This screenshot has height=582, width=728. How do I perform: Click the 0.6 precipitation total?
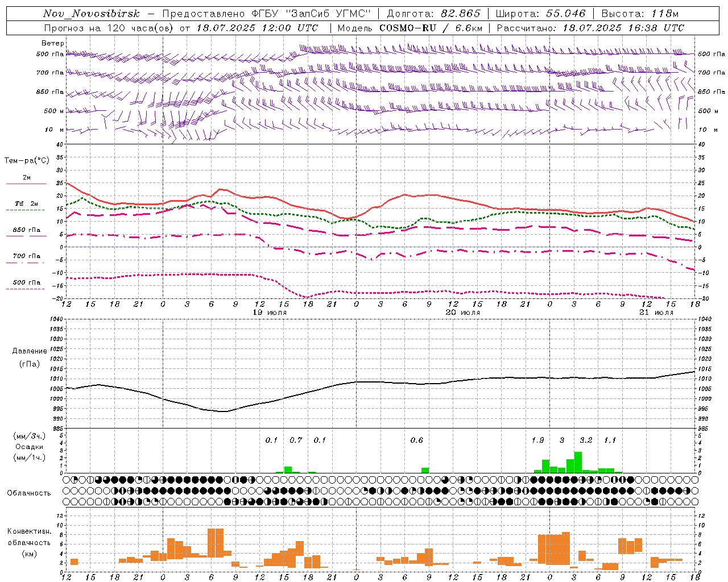tap(417, 440)
